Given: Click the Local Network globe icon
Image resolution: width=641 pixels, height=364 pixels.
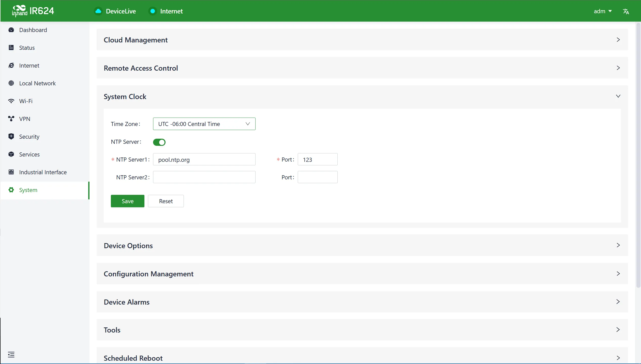Looking at the screenshot, I should pyautogui.click(x=11, y=83).
